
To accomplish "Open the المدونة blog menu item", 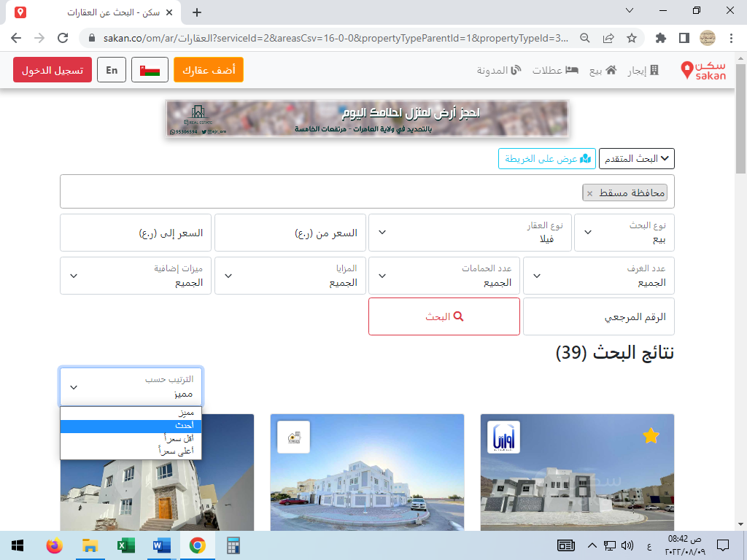I will pos(499,71).
